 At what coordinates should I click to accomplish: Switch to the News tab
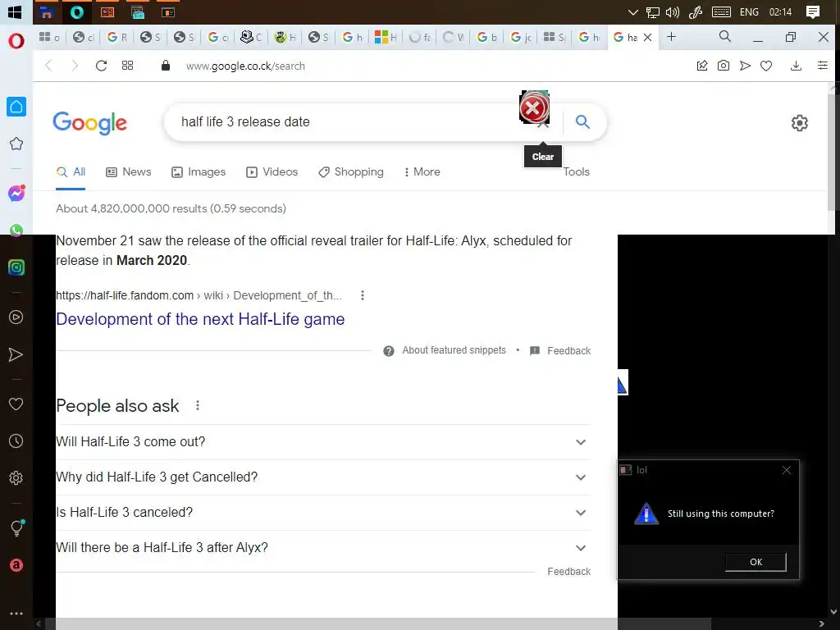pos(129,172)
